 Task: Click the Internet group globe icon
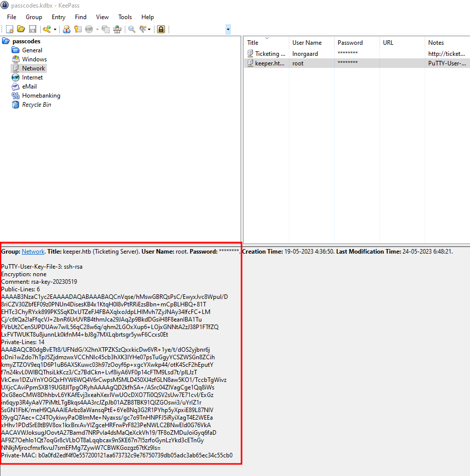pyautogui.click(x=16, y=77)
